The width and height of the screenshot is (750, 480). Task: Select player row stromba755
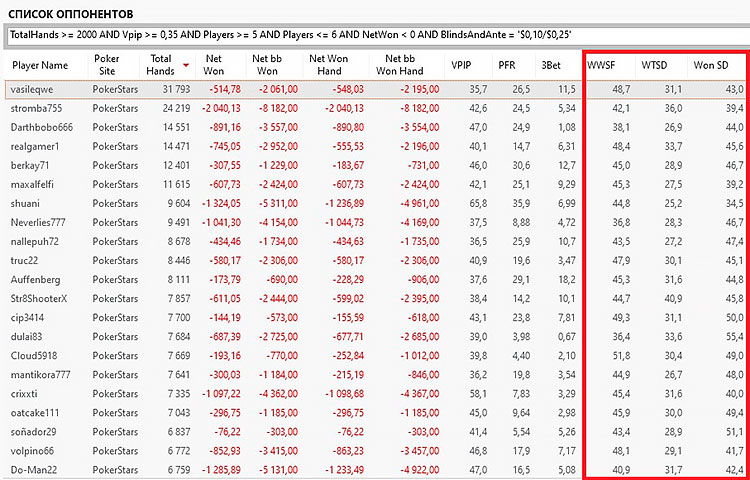37,108
